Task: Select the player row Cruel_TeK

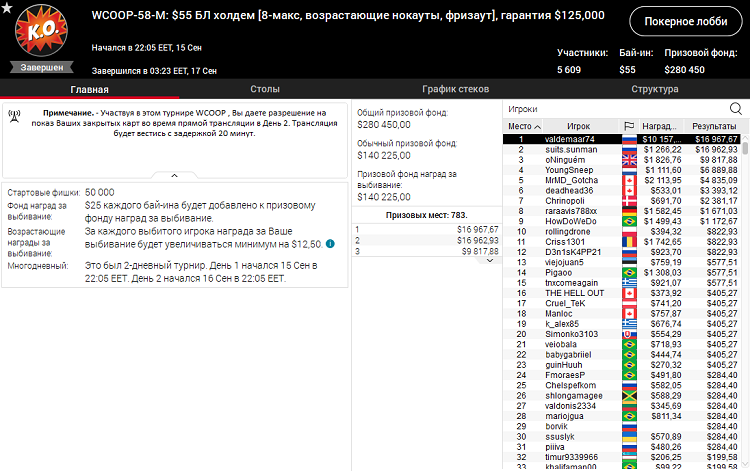Action: click(x=622, y=304)
